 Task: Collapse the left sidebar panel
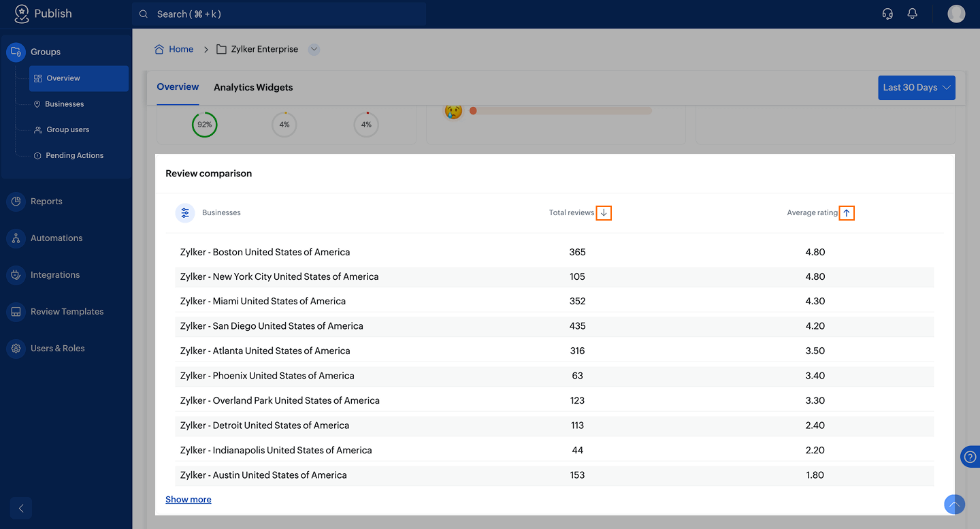21,508
